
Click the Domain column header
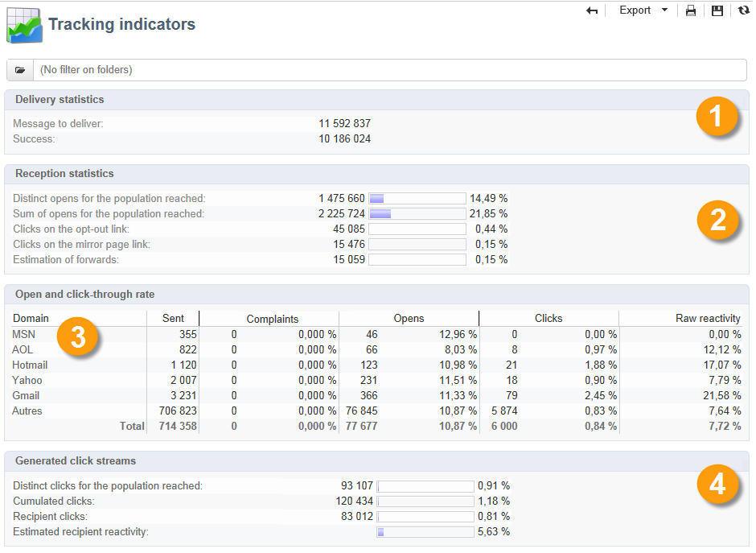31,318
